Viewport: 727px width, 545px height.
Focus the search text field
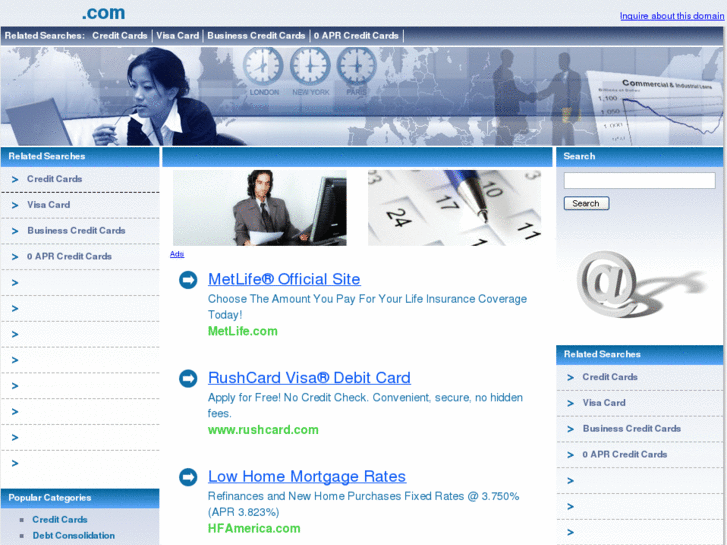[639, 180]
